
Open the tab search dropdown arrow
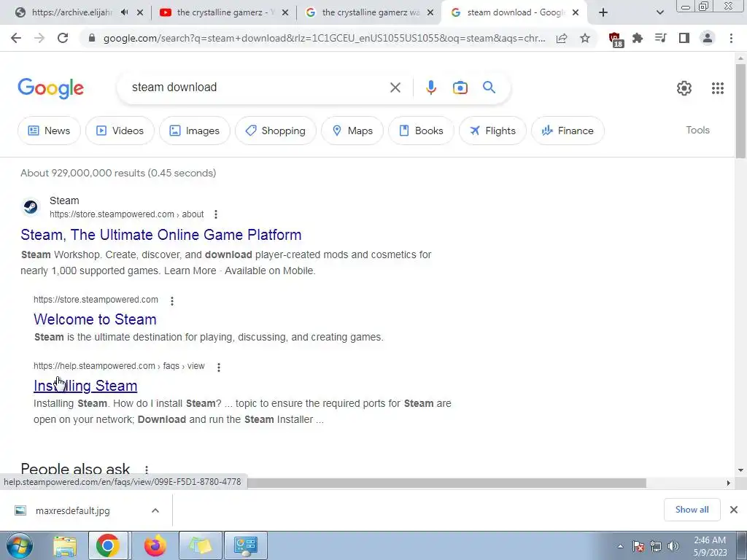[659, 12]
